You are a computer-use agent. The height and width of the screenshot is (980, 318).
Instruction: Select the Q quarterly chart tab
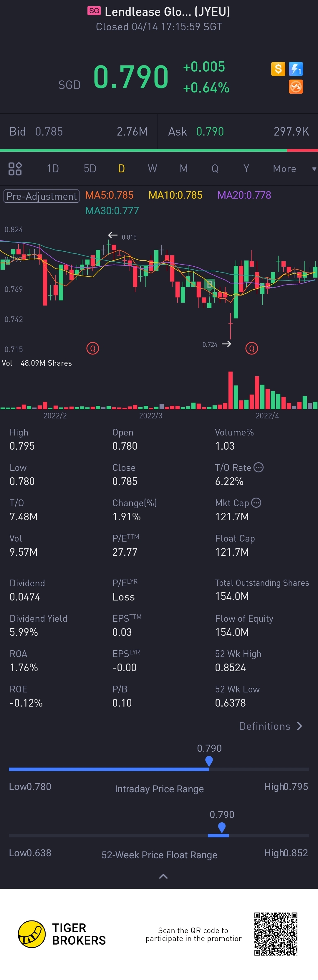(x=215, y=169)
